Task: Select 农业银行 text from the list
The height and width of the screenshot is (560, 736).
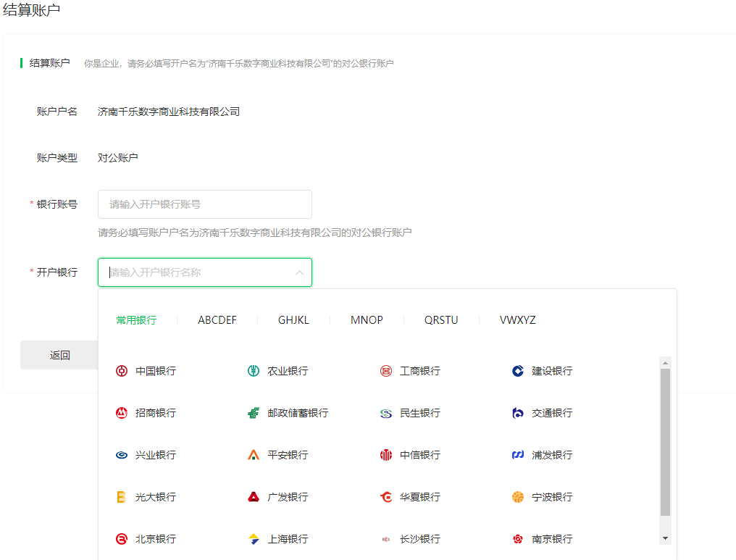Action: pos(288,371)
